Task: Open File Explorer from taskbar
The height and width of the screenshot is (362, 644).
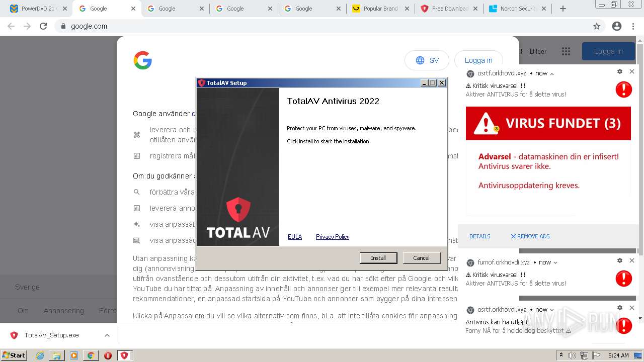Action: 57,355
